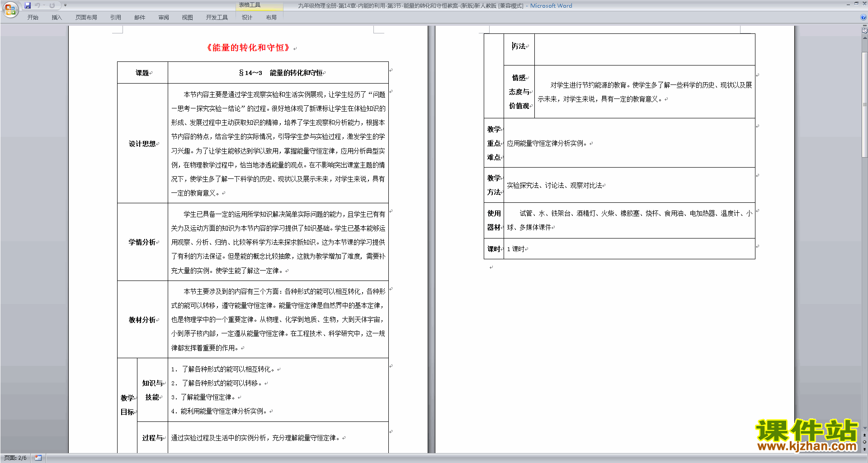Click the 使用器材 row label
The height and width of the screenshot is (463, 868).
click(x=494, y=220)
